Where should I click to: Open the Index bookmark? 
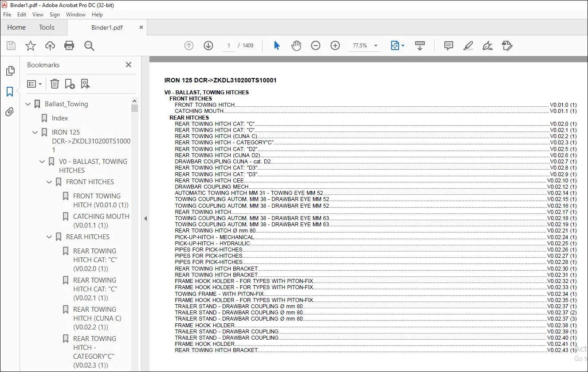60,118
